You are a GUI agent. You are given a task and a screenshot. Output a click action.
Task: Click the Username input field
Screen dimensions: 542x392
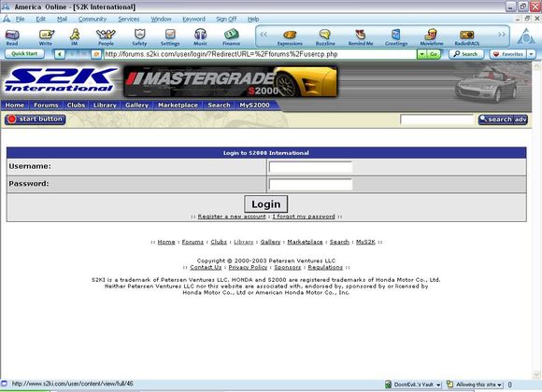[310, 167]
